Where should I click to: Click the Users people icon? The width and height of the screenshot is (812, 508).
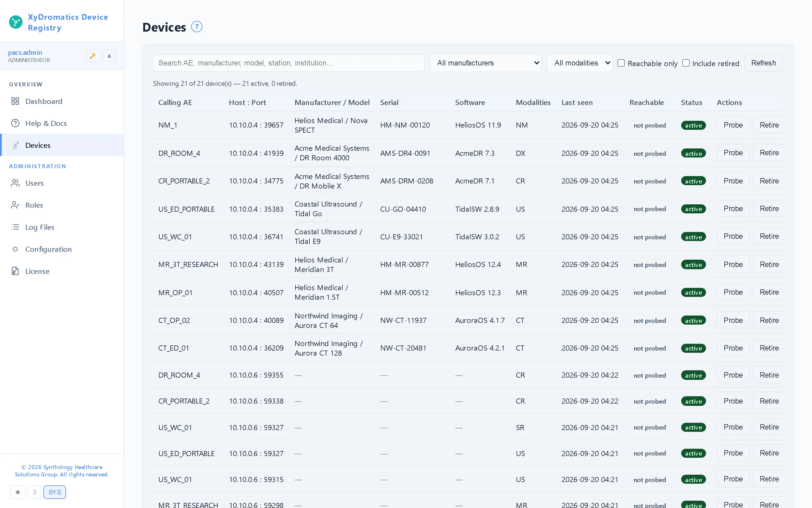click(15, 183)
